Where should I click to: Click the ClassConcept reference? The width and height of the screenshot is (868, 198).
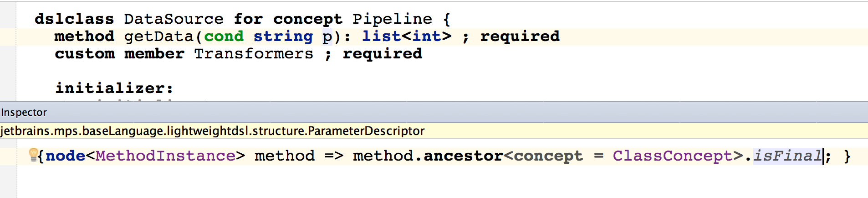click(x=673, y=156)
